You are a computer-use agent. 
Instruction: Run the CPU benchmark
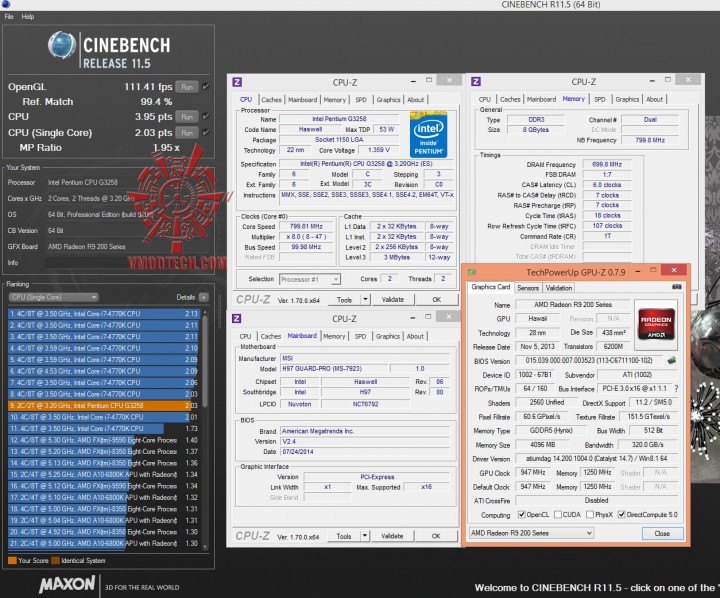[187, 117]
